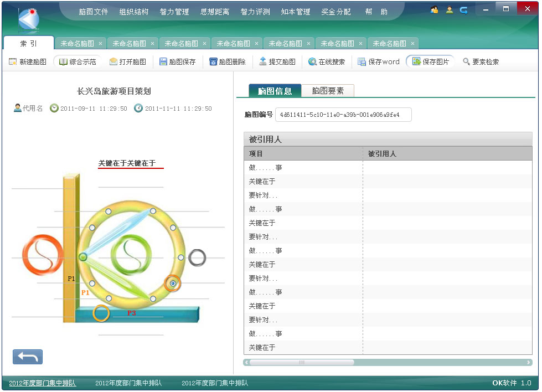Click the green swirl circle in the ring
The image size is (542, 392).
click(x=131, y=255)
